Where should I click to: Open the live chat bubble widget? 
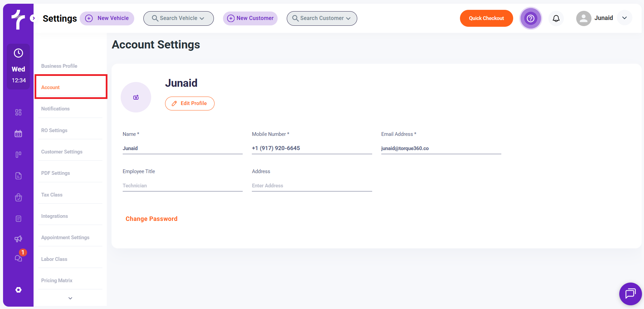tap(630, 293)
